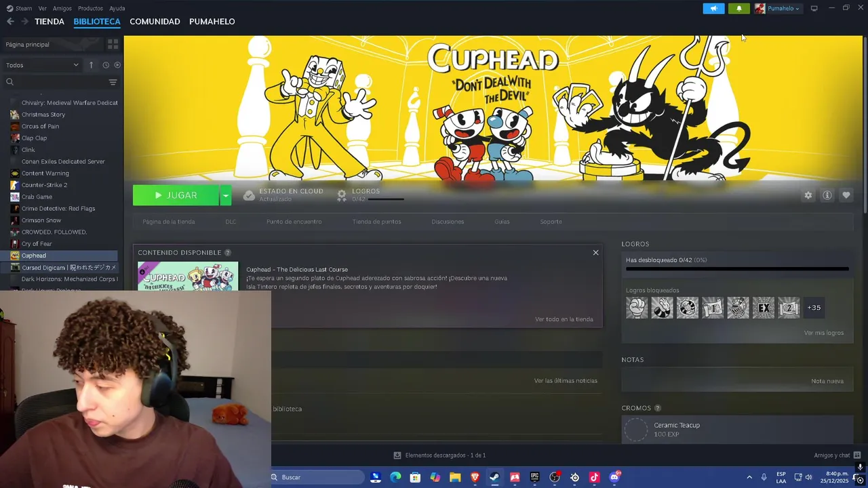This screenshot has width=868, height=488.
Task: Click the Contenido Disponible help question mark
Action: point(228,253)
